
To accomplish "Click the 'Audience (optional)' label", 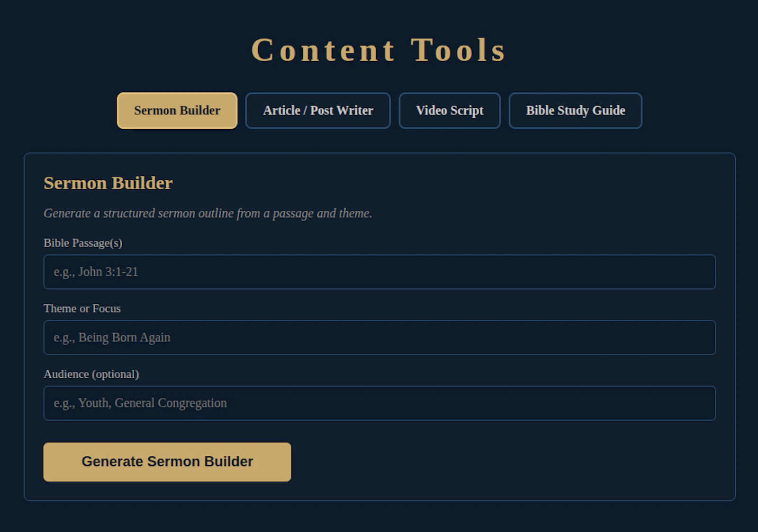I will [x=91, y=374].
